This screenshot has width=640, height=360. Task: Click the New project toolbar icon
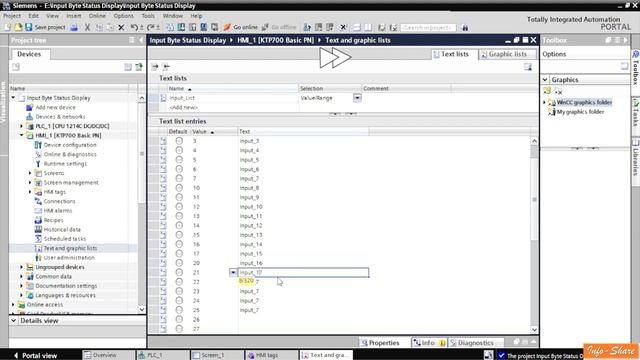click(7, 27)
